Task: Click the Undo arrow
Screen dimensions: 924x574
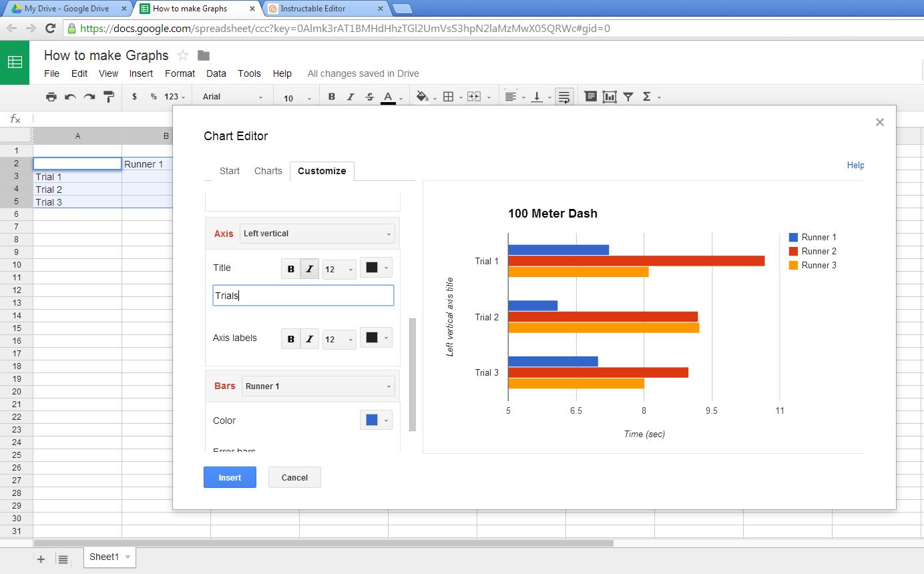Action: pos(70,96)
